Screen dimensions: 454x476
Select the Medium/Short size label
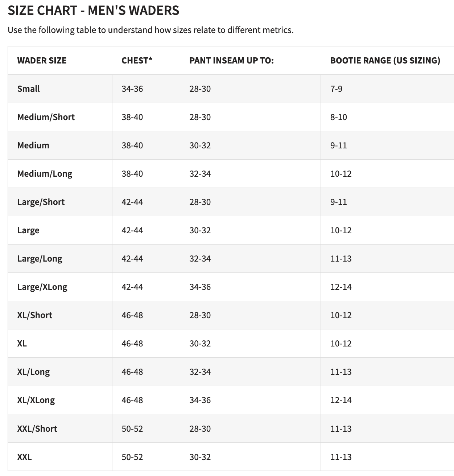tap(46, 117)
